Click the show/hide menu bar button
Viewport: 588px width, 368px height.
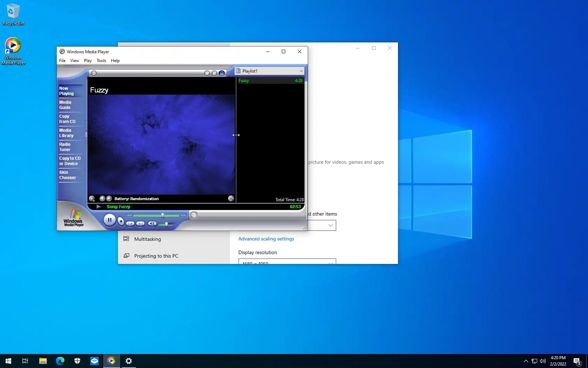point(94,73)
